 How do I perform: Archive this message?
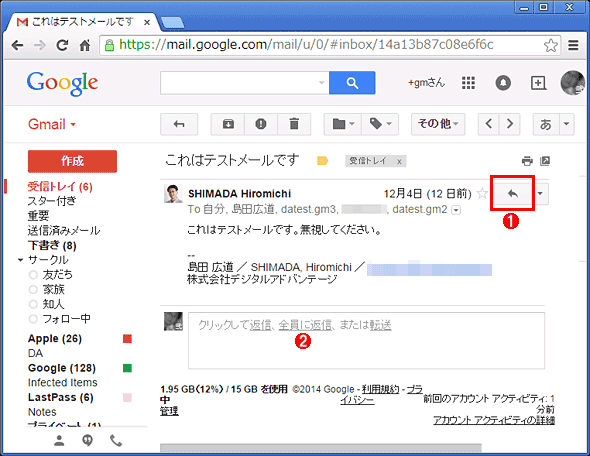pos(228,124)
